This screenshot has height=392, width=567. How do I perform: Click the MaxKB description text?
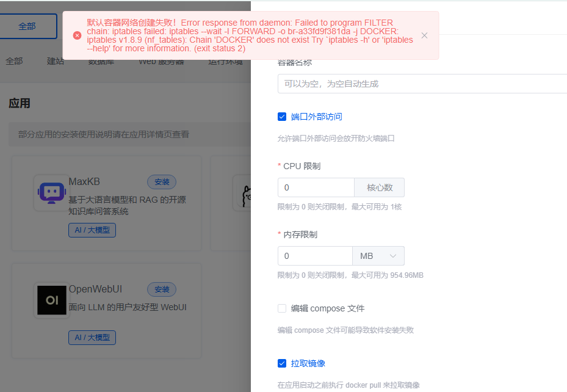(x=128, y=205)
